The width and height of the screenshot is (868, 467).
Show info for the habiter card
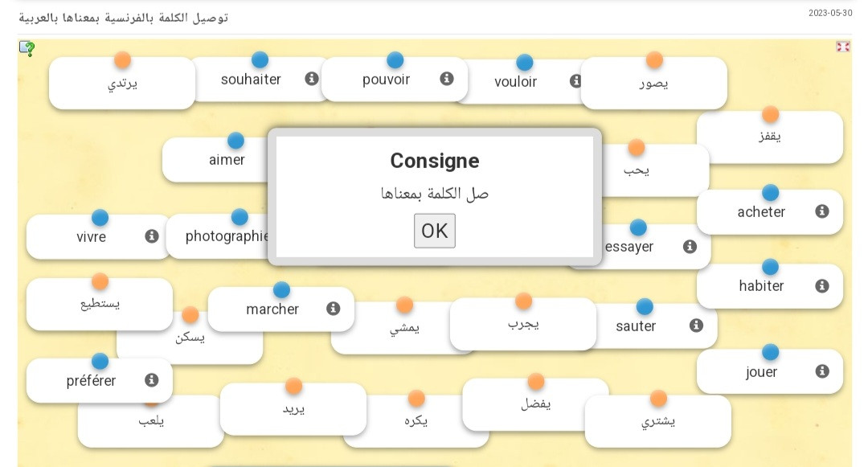pos(822,285)
